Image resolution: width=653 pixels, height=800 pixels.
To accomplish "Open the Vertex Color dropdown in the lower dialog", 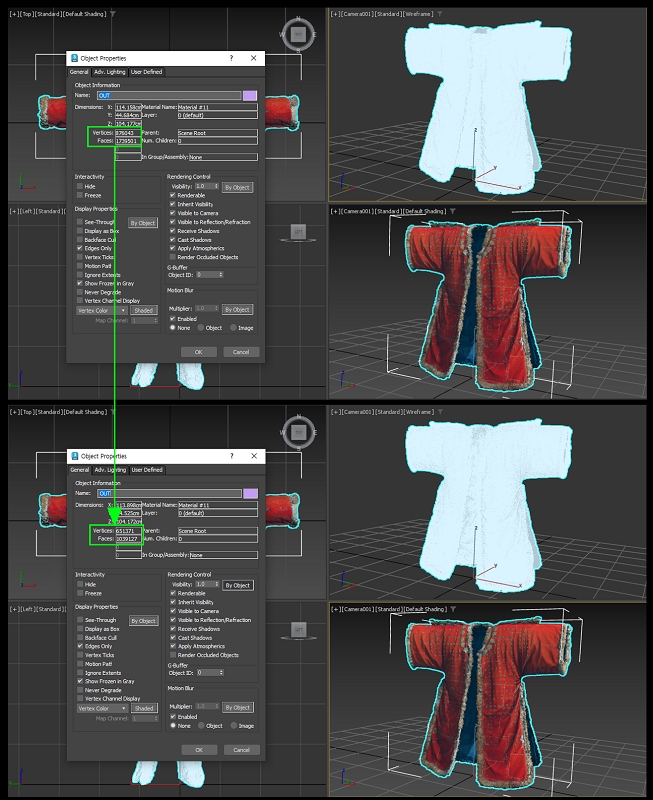I will [x=102, y=708].
